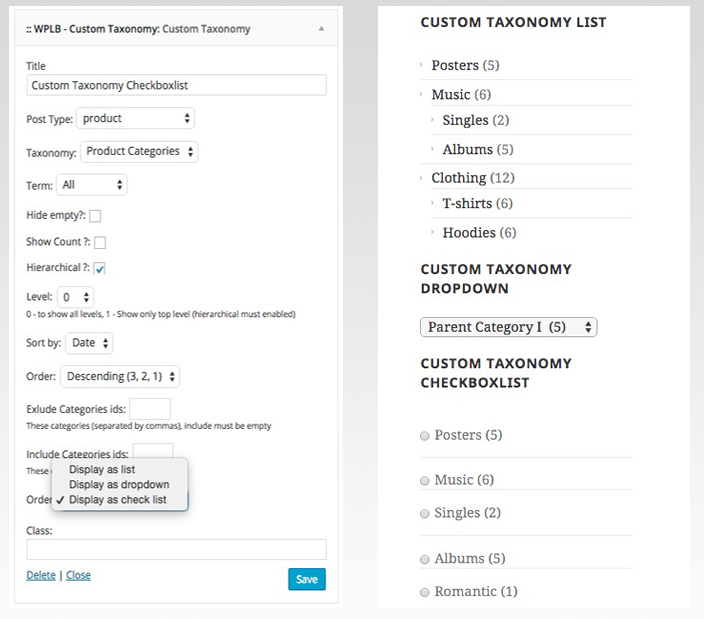Click the Close link

click(x=78, y=575)
